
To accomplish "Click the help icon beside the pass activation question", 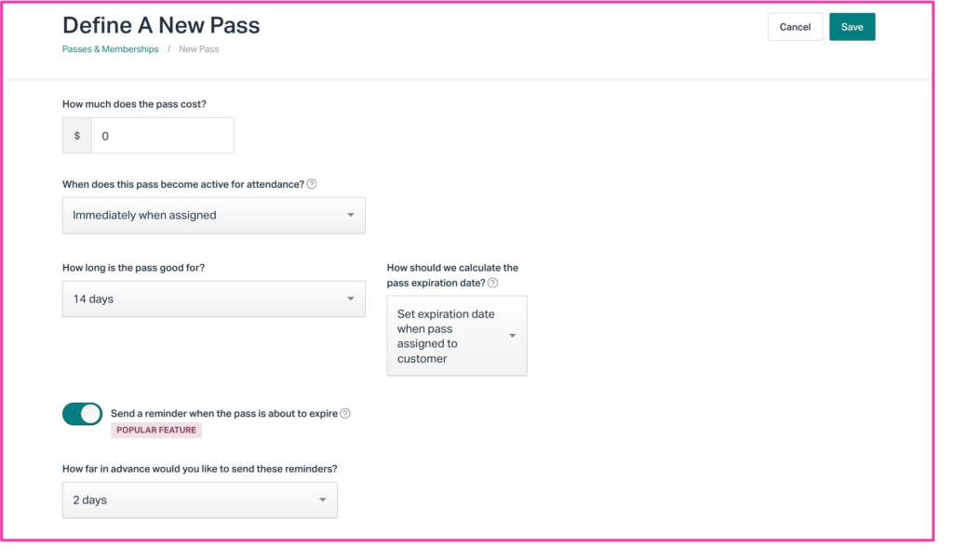I will 312,184.
